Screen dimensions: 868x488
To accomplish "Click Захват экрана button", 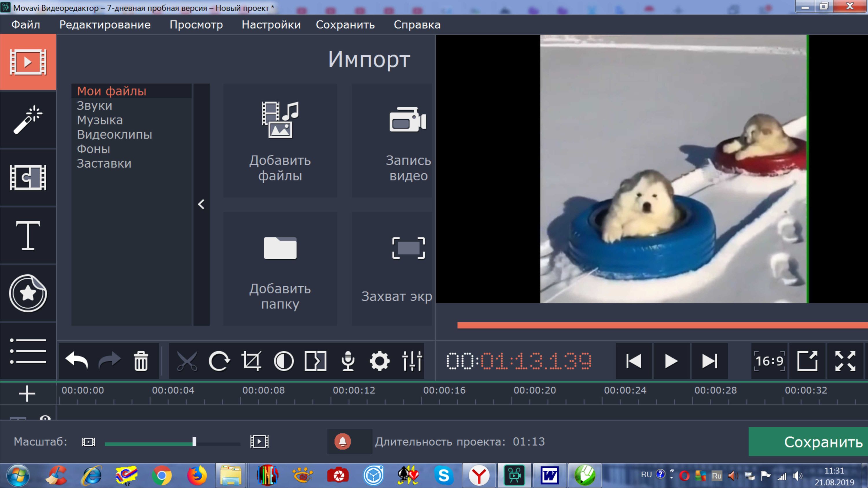I will click(392, 268).
